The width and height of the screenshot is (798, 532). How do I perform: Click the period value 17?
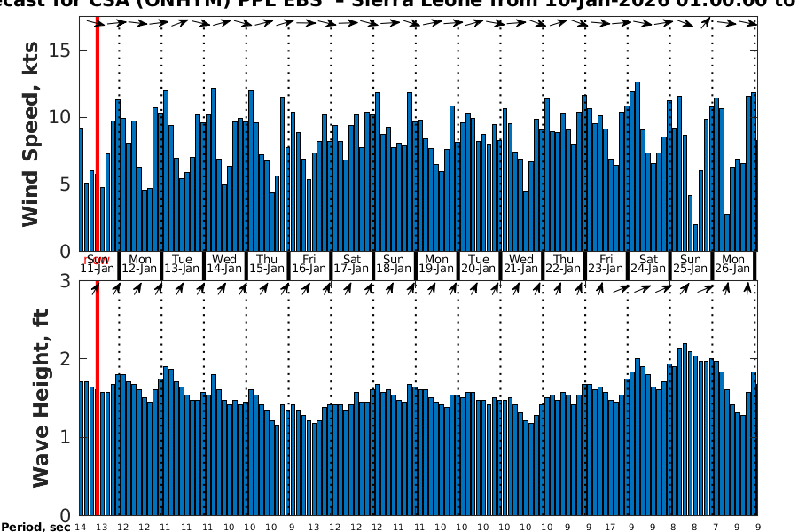tap(610, 527)
